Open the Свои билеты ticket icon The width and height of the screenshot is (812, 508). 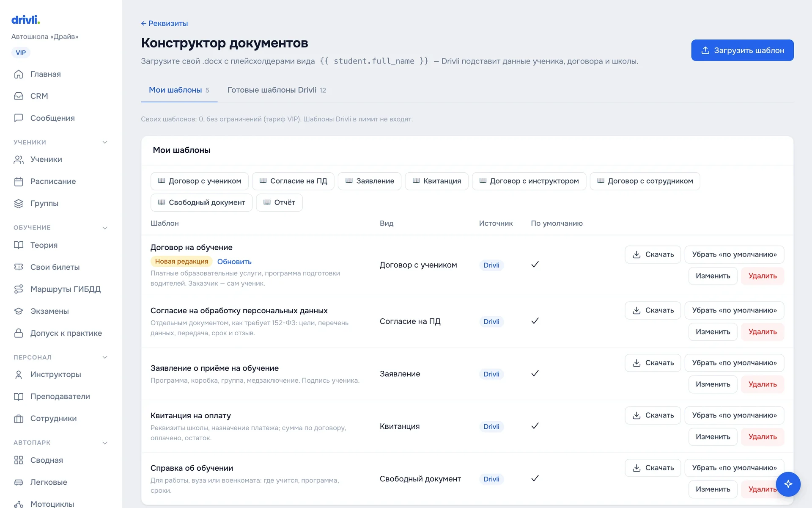(x=19, y=267)
